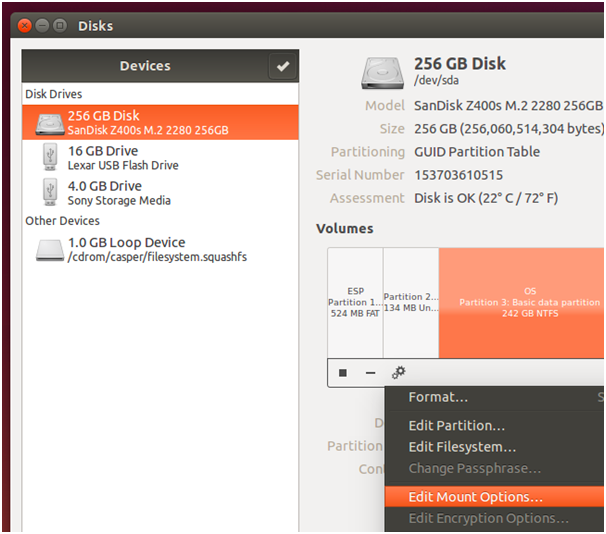Select Edit Partition... menu entry

click(x=456, y=426)
